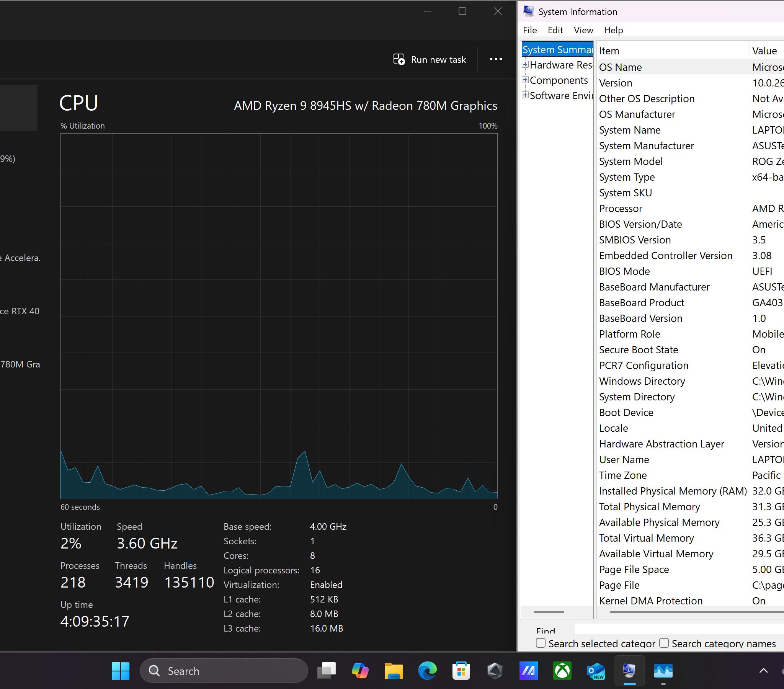
Task: Open the three-dot more options menu
Action: (x=496, y=59)
